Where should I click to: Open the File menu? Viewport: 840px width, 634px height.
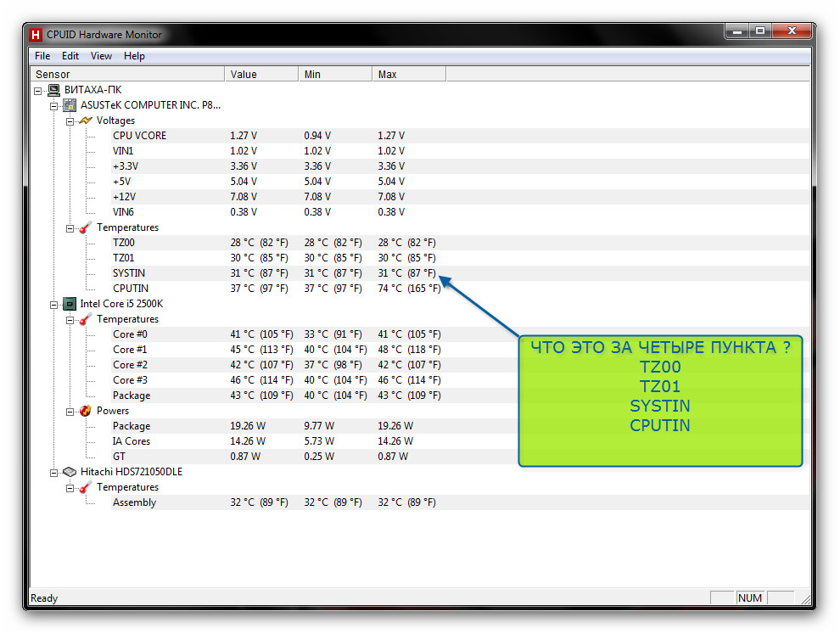42,56
